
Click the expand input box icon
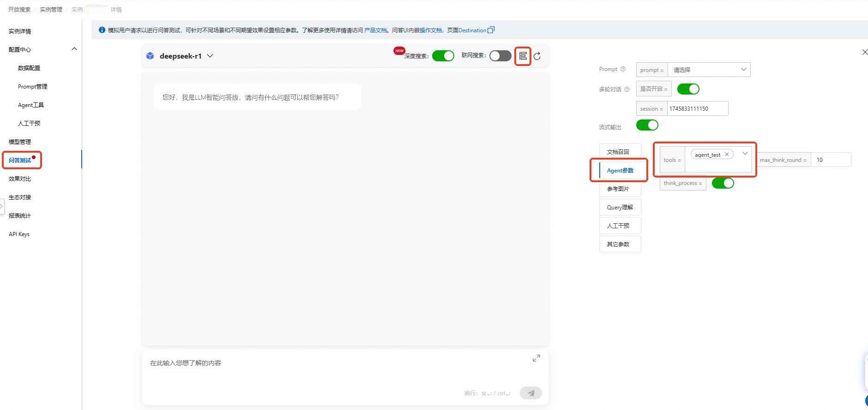(536, 358)
